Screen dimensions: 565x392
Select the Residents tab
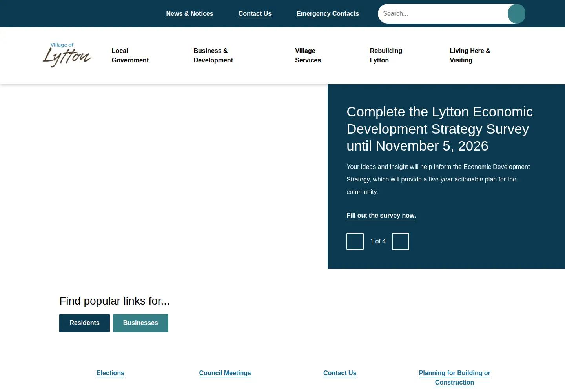tap(84, 323)
